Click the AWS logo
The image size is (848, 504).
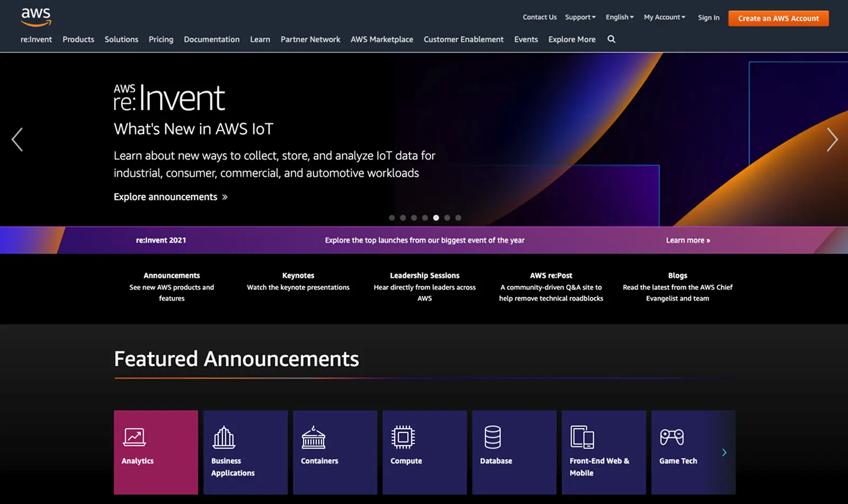35,17
